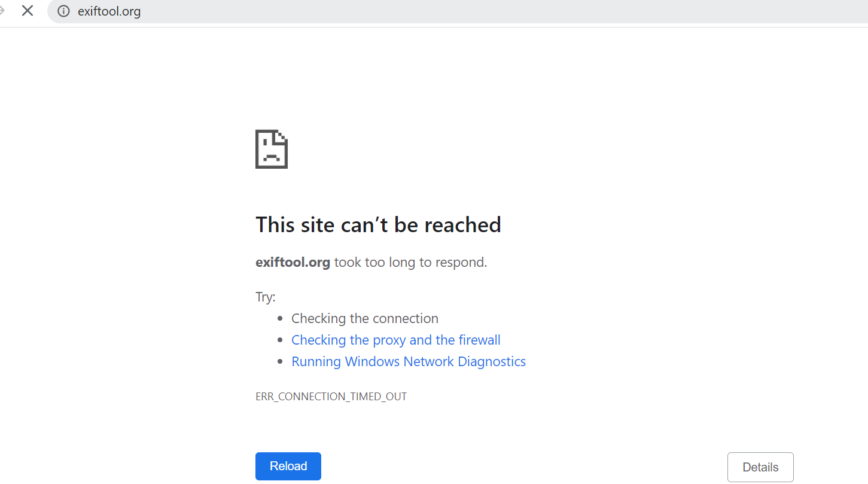Focus the exiftool.org address bar
The width and height of the screenshot is (868, 484).
pyautogui.click(x=457, y=11)
